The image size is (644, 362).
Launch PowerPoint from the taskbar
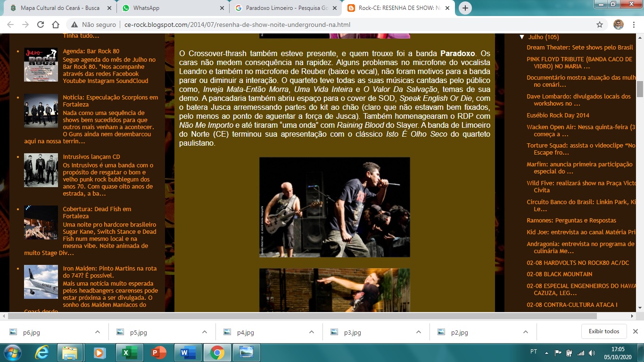159,352
